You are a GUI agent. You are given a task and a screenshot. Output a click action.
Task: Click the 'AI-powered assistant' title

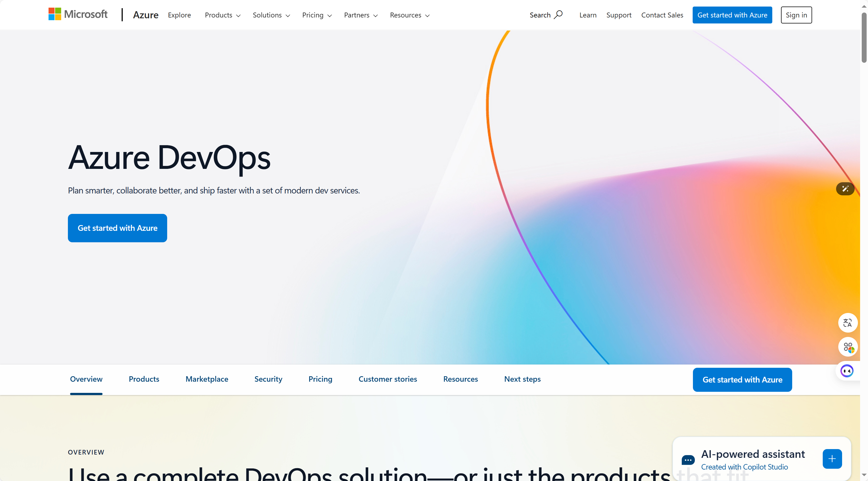tap(753, 454)
